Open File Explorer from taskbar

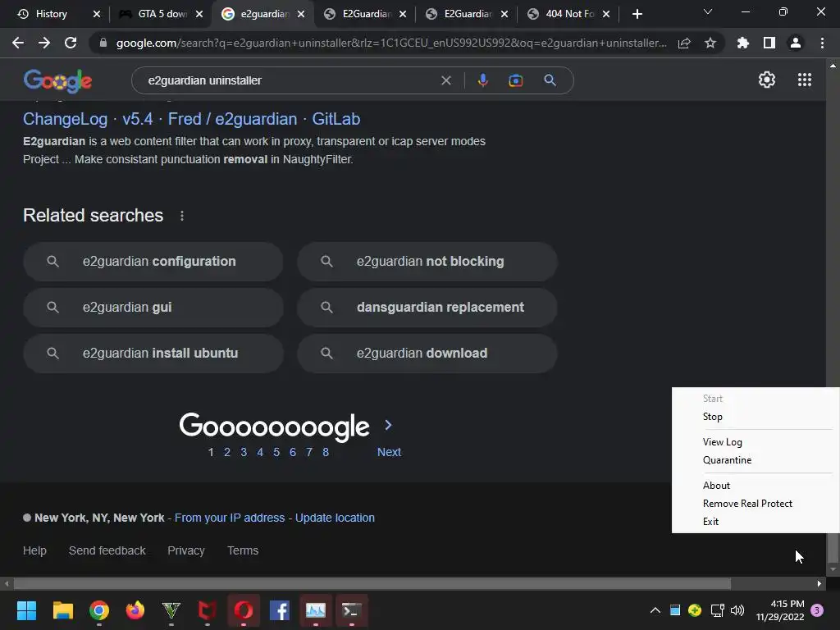(x=62, y=610)
